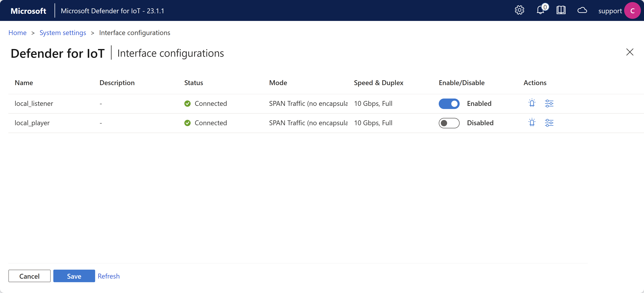Refresh the interface configurations list
The height and width of the screenshot is (293, 644).
[x=108, y=276]
